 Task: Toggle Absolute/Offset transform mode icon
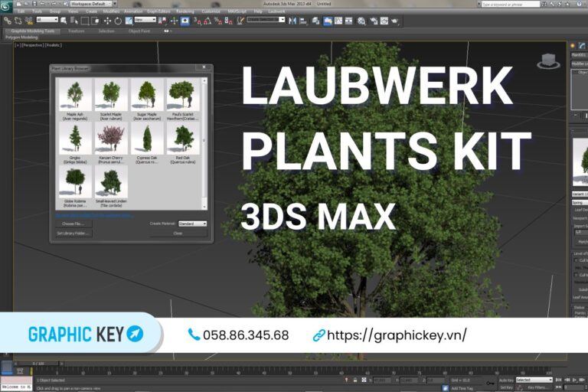tap(364, 380)
